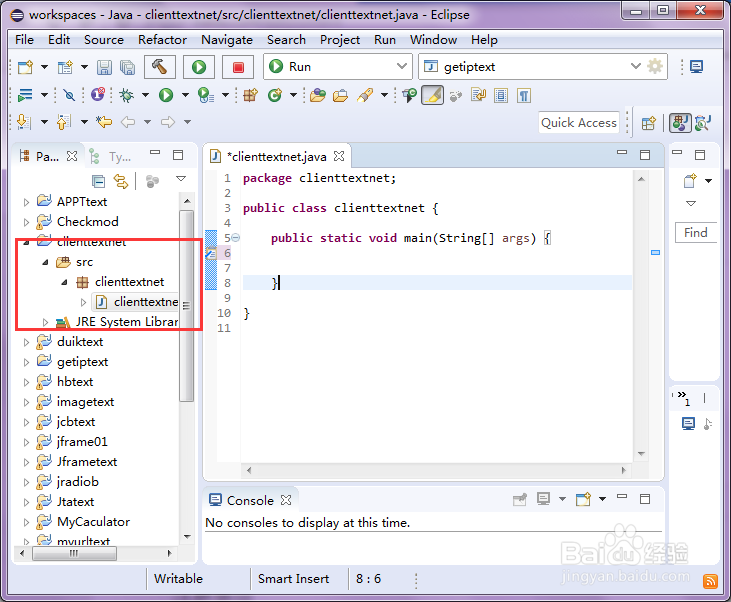Click the Quick Access field

point(579,123)
